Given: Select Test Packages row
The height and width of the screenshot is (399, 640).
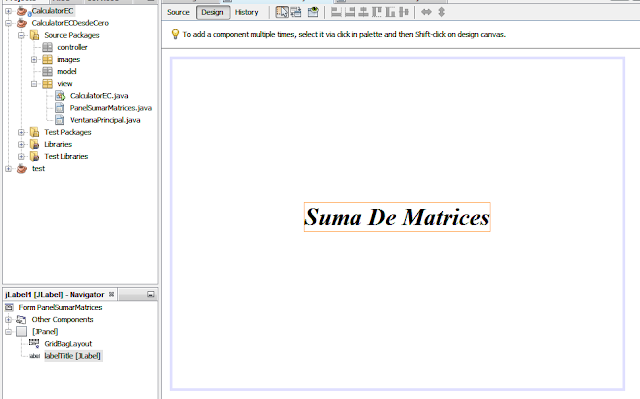Looking at the screenshot, I should (68, 132).
